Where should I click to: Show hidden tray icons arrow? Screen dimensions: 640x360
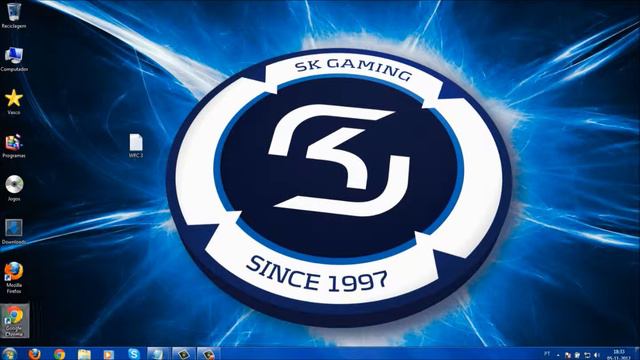coord(558,356)
